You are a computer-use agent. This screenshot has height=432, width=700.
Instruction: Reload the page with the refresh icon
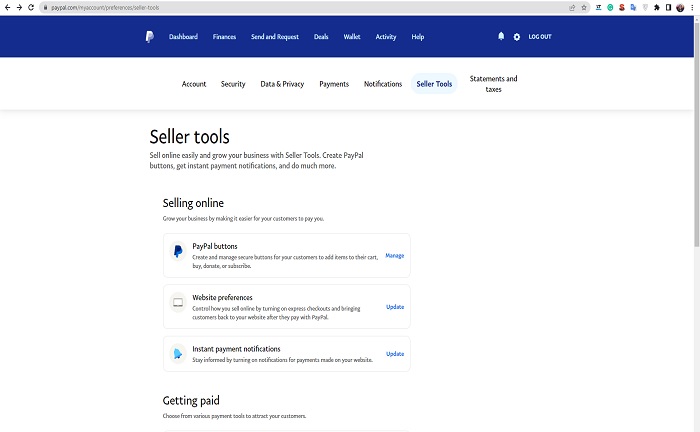click(x=31, y=8)
